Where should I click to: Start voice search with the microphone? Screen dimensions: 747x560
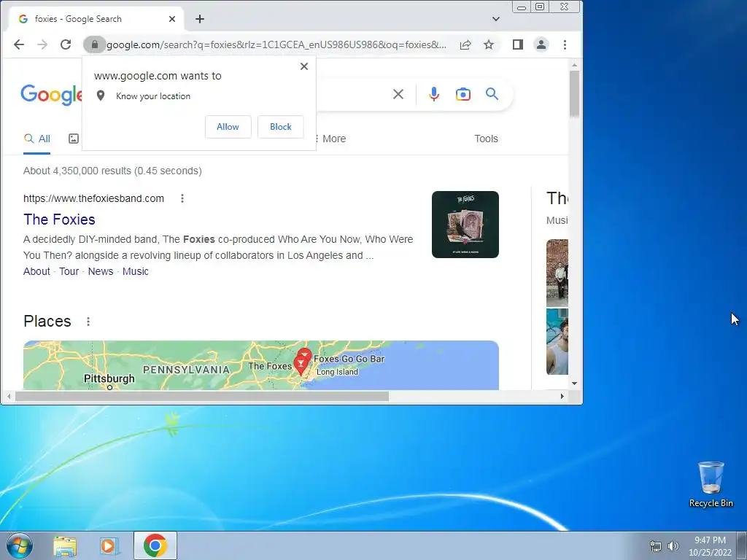433,94
